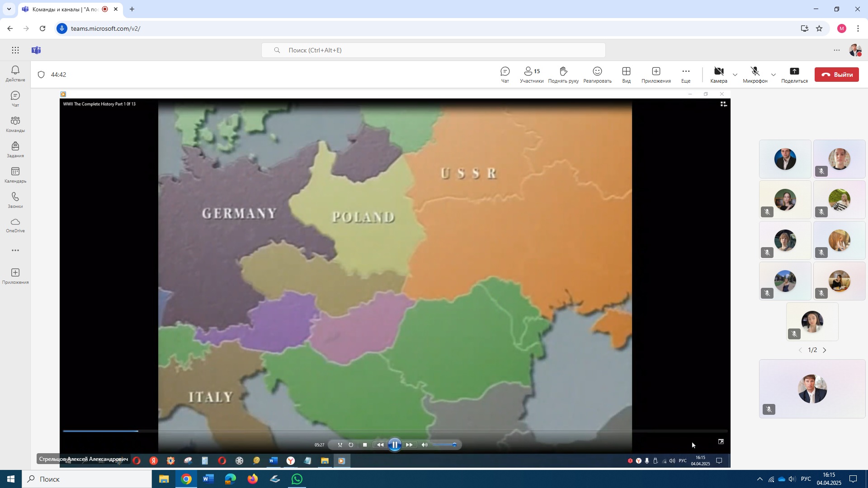Unmute the microphone (Микрофон)

tap(755, 75)
